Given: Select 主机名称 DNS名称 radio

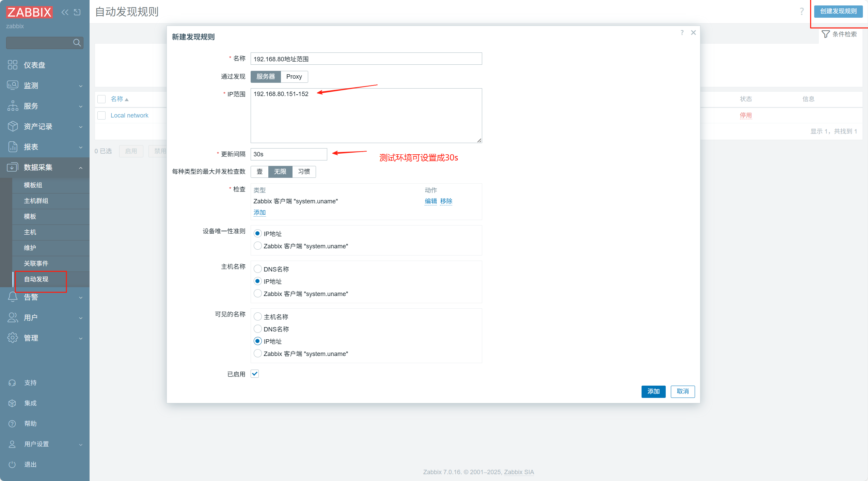Looking at the screenshot, I should pyautogui.click(x=258, y=269).
